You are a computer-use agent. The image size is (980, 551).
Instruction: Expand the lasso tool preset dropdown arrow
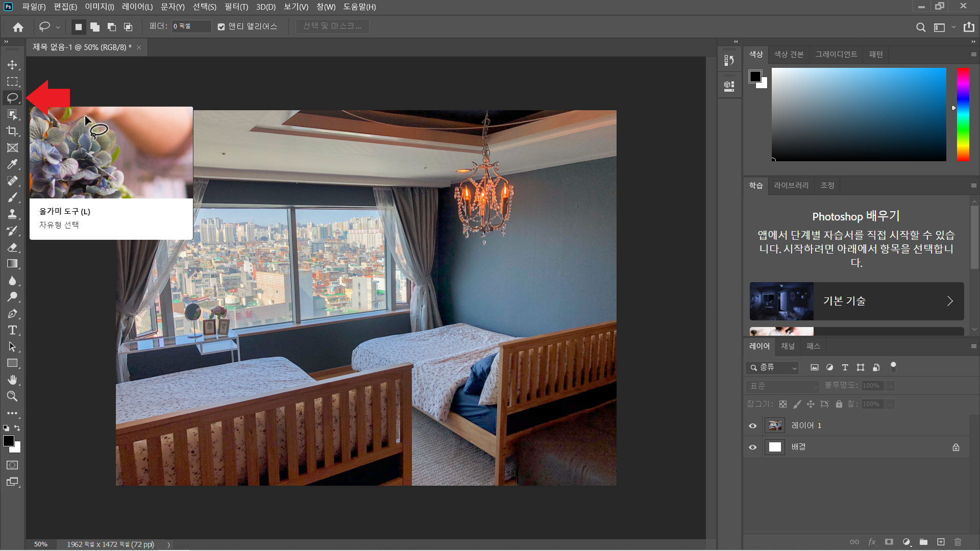pyautogui.click(x=58, y=27)
